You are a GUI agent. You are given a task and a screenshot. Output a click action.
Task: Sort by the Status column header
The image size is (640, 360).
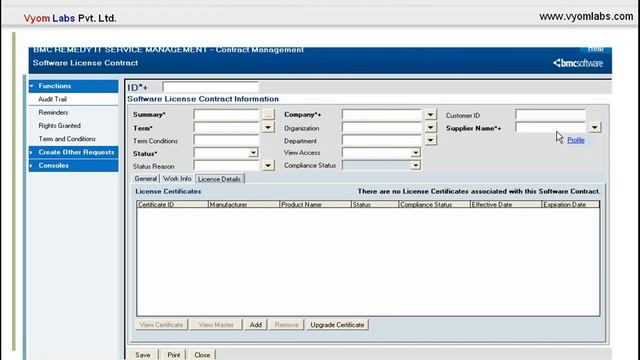375,204
